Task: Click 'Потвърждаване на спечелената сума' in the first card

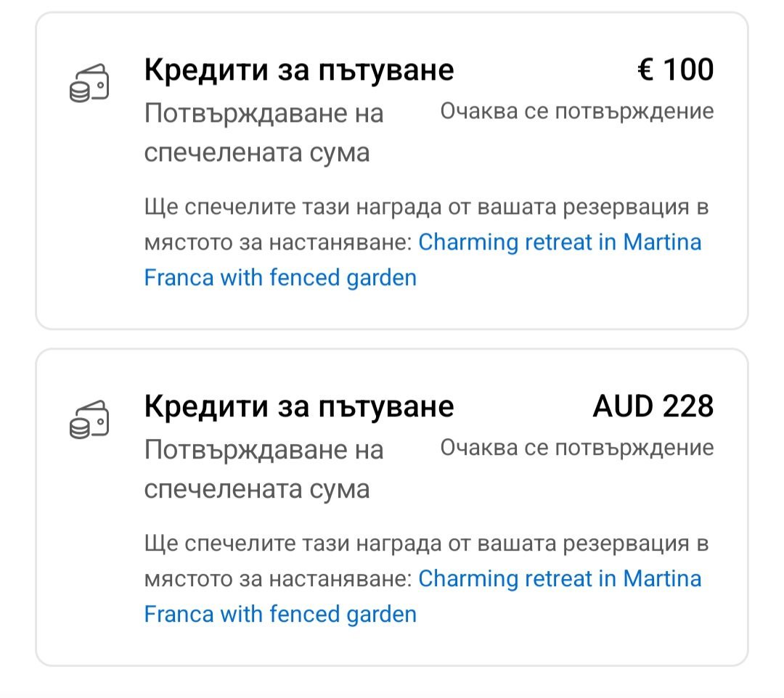Action: pos(264,133)
